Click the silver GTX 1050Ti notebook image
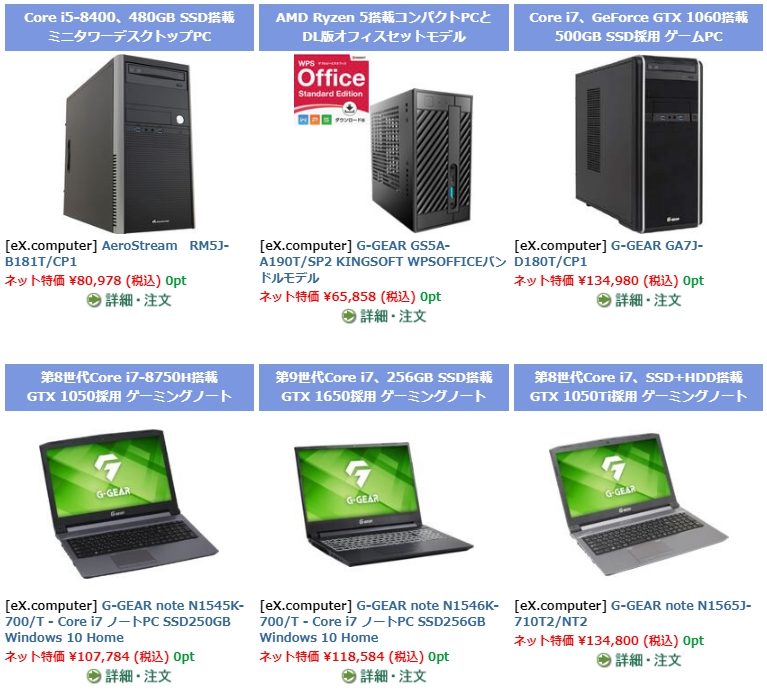 638,504
